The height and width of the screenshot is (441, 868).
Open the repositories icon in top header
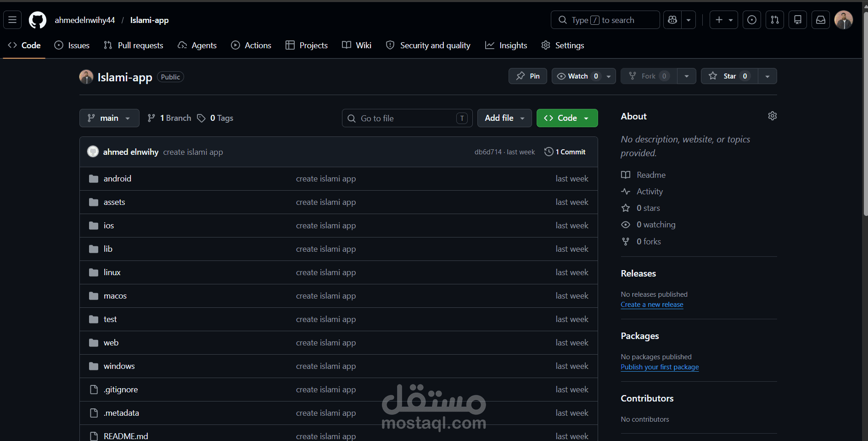(798, 20)
